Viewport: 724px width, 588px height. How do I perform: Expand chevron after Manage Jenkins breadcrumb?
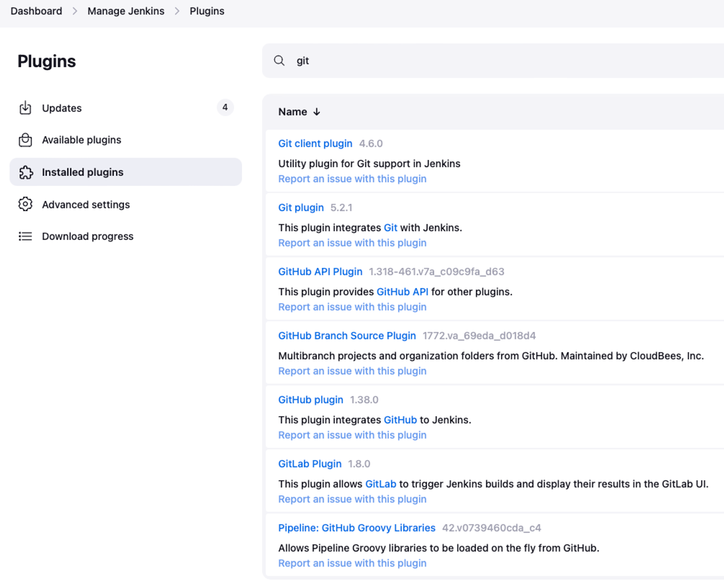[x=177, y=11]
